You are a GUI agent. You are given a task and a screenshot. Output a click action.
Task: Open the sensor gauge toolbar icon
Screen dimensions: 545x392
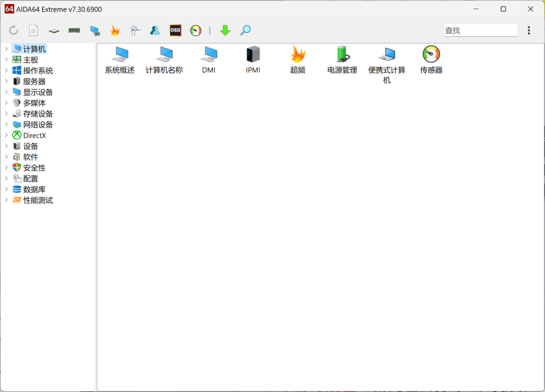196,31
